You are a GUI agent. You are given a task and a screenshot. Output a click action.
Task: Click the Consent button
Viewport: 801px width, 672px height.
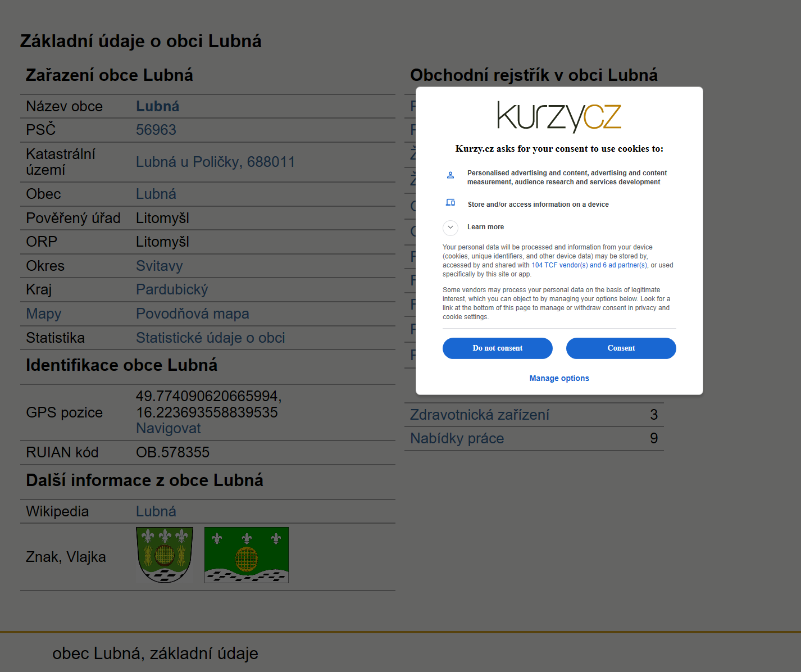click(x=621, y=348)
